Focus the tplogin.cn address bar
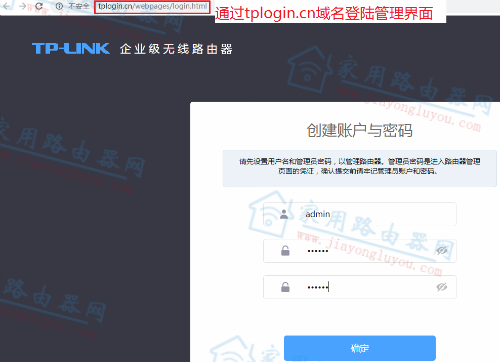This screenshot has width=500, height=362. point(152,6)
